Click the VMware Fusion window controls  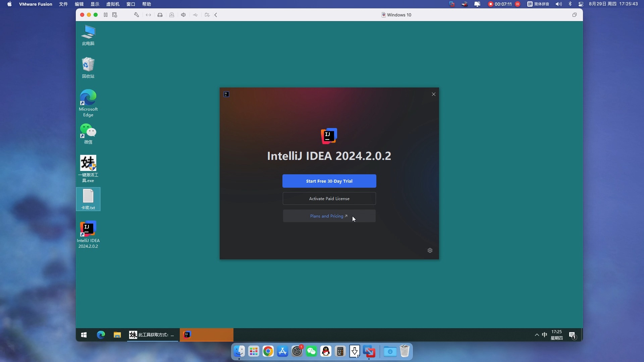(x=89, y=15)
